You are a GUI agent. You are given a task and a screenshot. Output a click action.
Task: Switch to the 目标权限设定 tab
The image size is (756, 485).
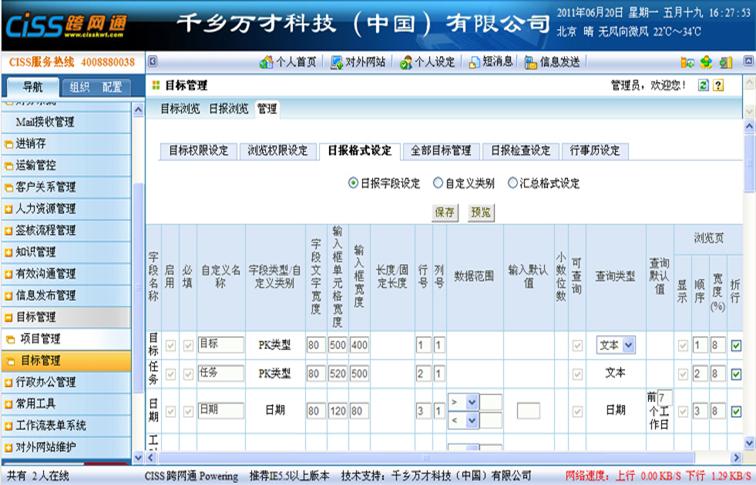coord(198,151)
